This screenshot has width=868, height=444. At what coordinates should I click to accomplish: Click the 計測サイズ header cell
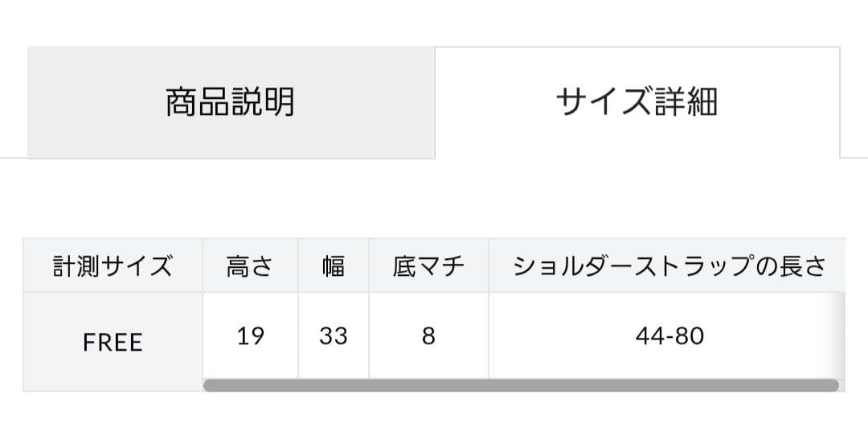click(113, 265)
